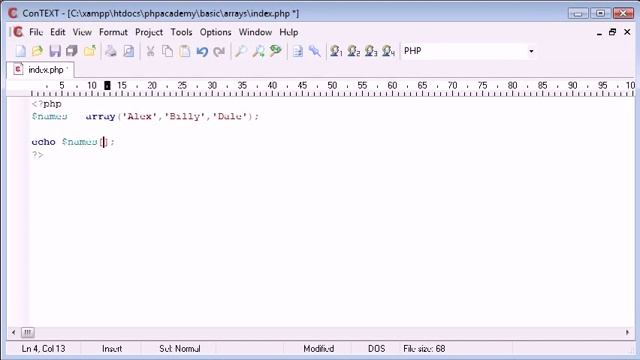Click the Save All toolbar icon

click(x=72, y=51)
